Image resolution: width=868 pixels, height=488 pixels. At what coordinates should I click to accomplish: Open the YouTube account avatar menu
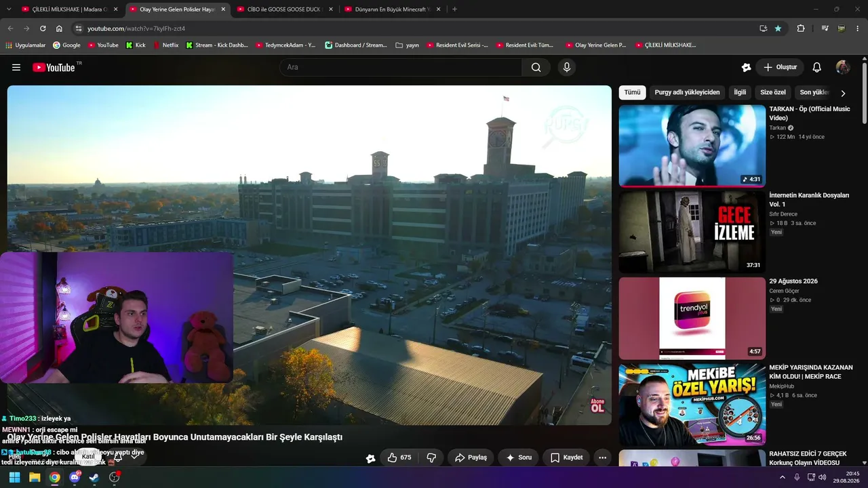pyautogui.click(x=843, y=67)
